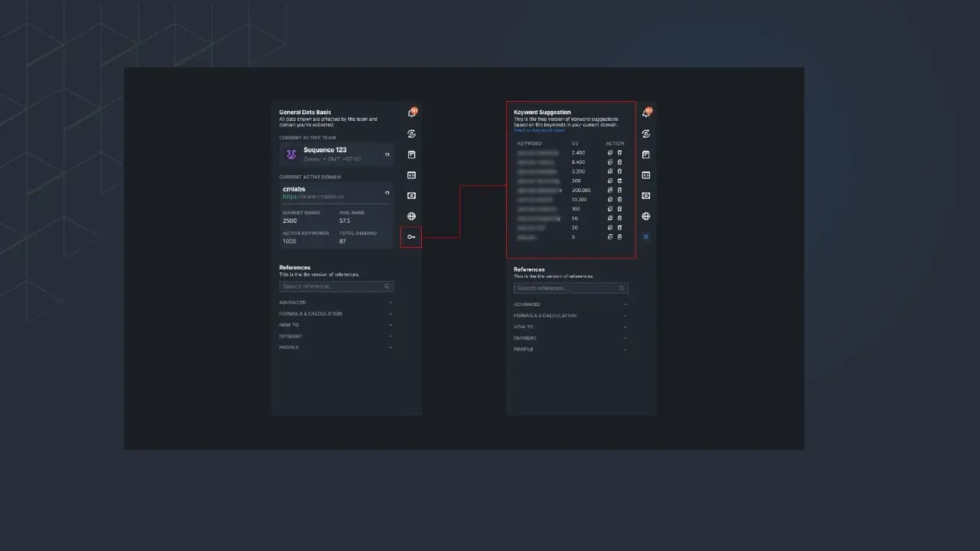Delete the keyword with 20 search volume

pos(620,228)
